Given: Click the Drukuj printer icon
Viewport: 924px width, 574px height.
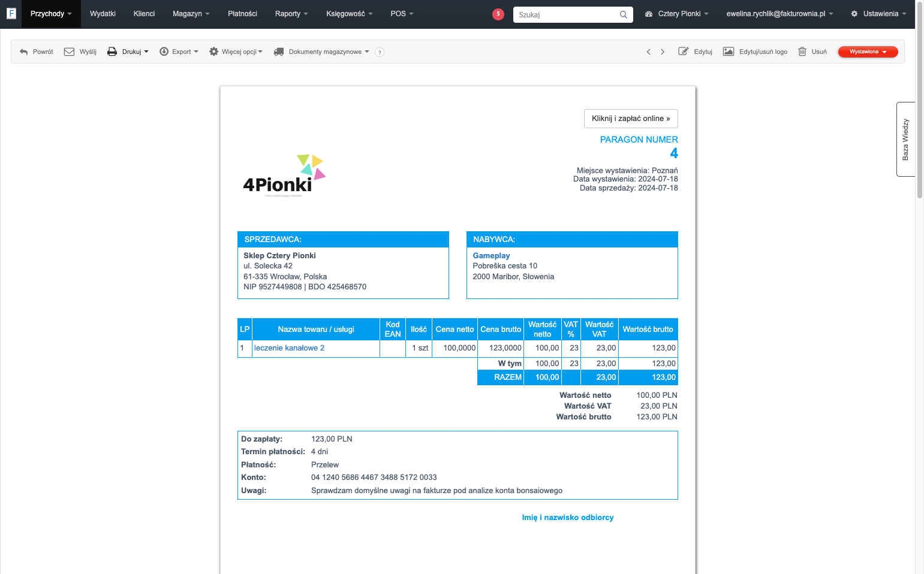Looking at the screenshot, I should click(112, 52).
